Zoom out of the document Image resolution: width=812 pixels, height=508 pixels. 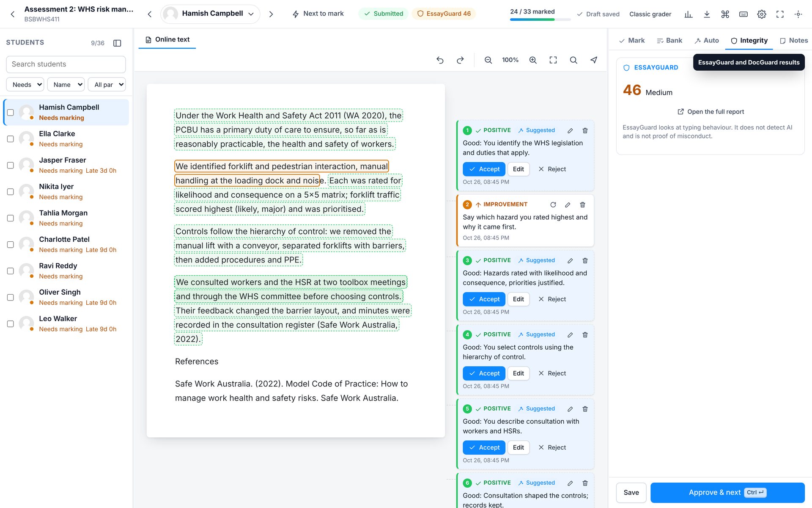(x=488, y=60)
